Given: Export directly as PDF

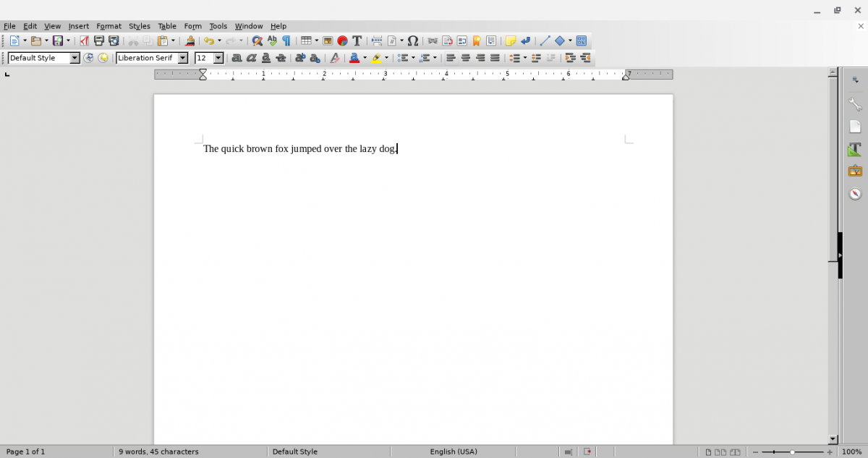Looking at the screenshot, I should click(x=84, y=41).
